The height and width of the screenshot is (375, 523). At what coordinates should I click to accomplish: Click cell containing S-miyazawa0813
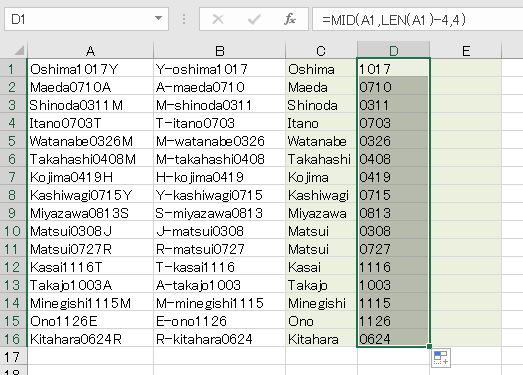(219, 213)
